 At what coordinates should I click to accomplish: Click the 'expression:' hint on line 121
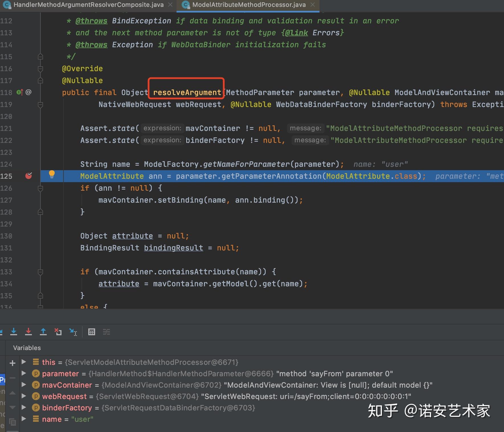point(162,128)
